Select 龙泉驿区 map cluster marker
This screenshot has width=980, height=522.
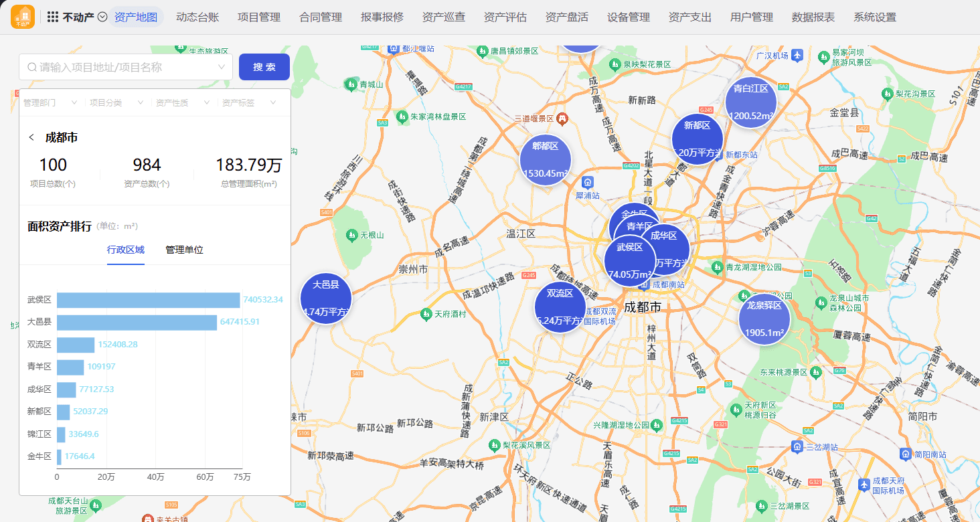point(764,319)
